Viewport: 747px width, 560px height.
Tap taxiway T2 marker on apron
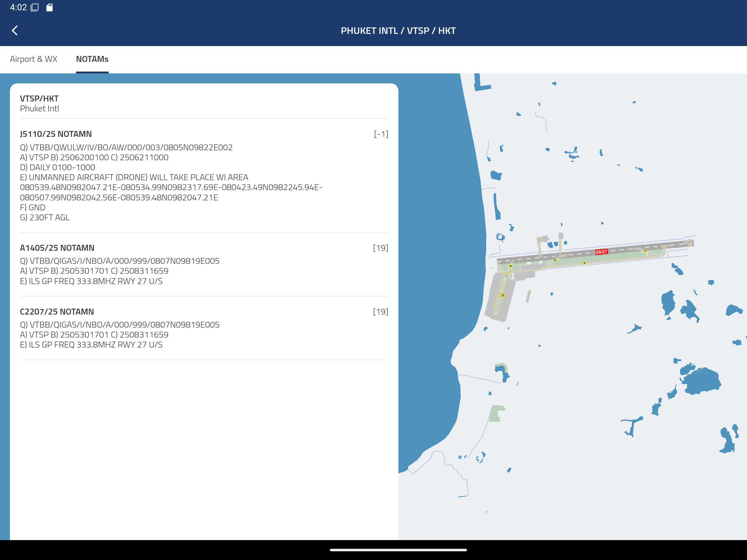click(x=502, y=295)
